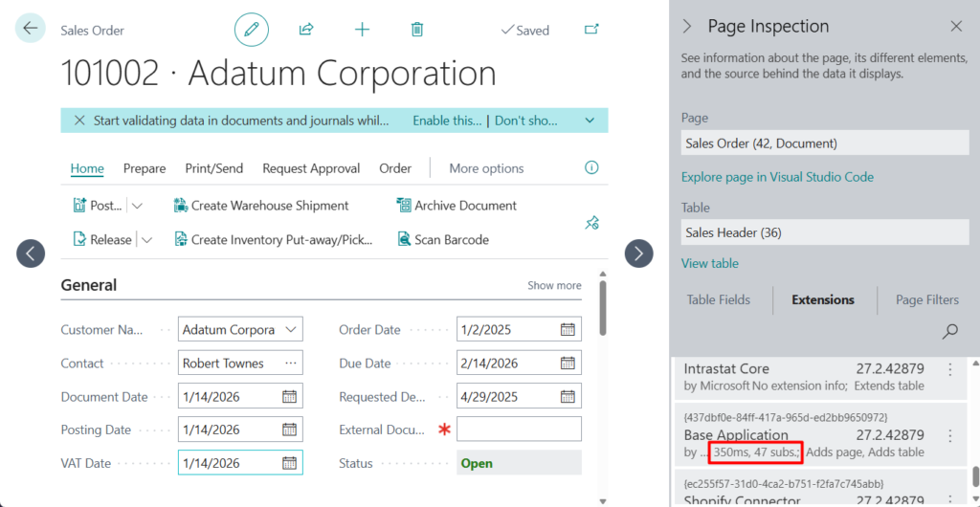Click the share icon
980x507 pixels.
(x=306, y=30)
